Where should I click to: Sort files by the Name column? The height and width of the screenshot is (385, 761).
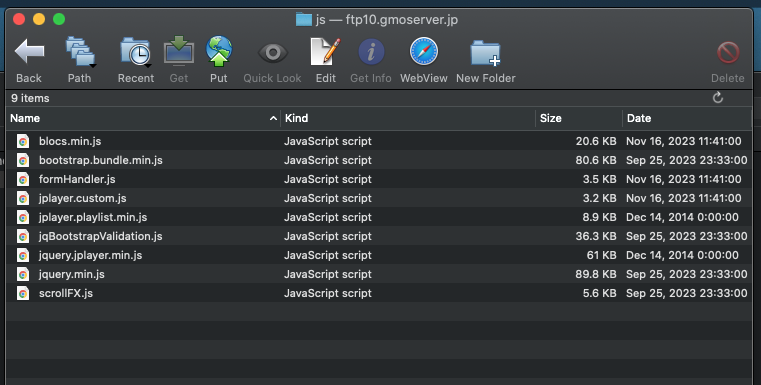[x=25, y=118]
